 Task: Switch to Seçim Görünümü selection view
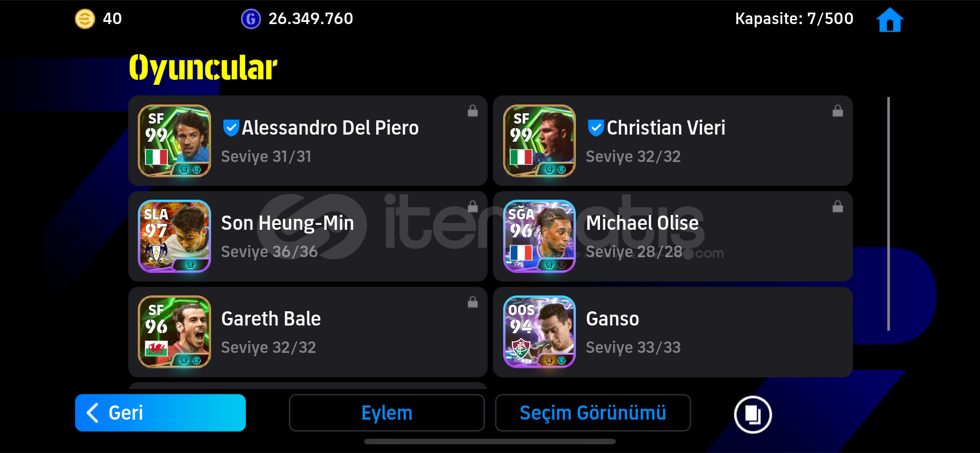coord(593,413)
